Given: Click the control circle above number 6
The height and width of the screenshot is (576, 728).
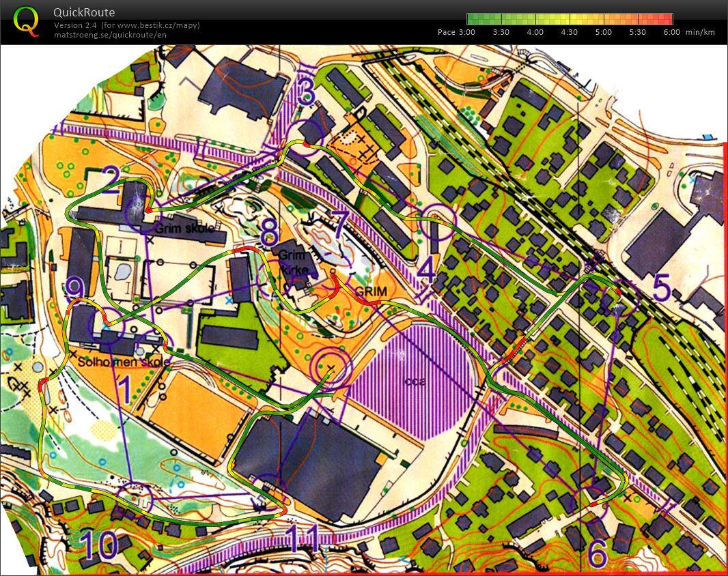Looking at the screenshot, I should click(589, 503).
